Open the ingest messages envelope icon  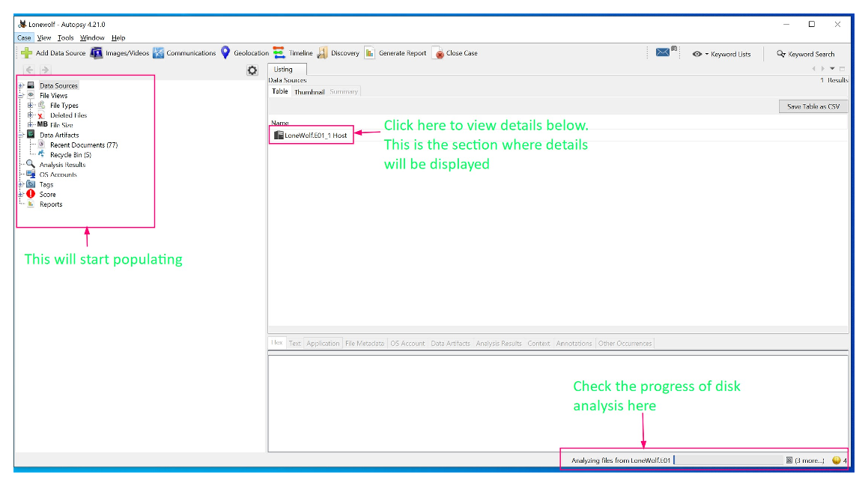tap(664, 52)
